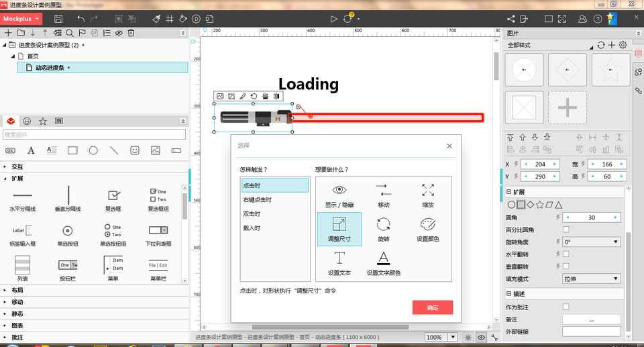
Task: Click the add page plus icon
Action: pos(8,33)
